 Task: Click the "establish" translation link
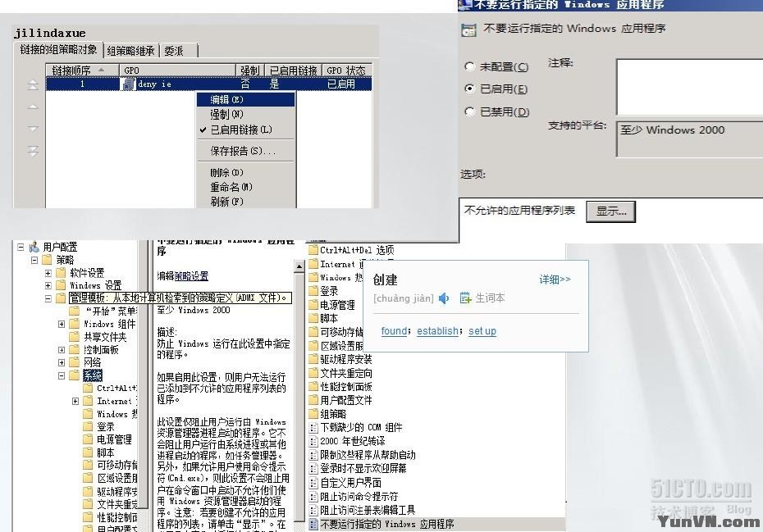[x=437, y=331]
